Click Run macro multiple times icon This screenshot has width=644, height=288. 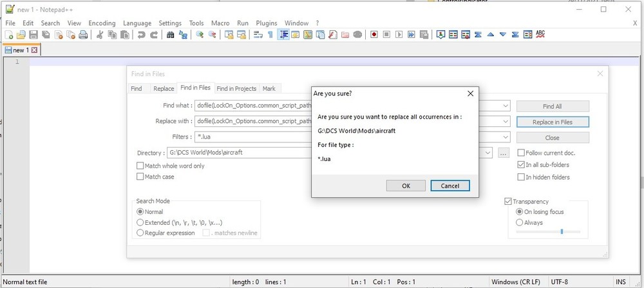click(x=411, y=35)
